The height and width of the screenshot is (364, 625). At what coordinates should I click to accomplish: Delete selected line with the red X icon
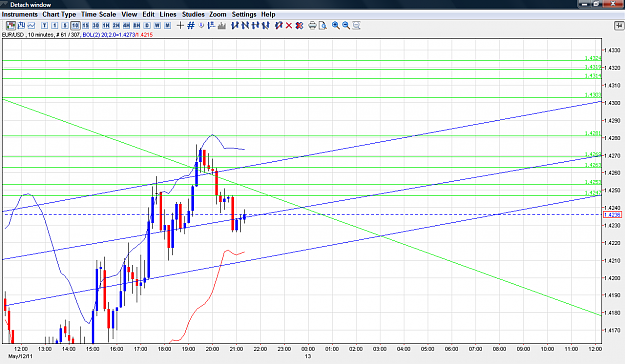[x=289, y=26]
